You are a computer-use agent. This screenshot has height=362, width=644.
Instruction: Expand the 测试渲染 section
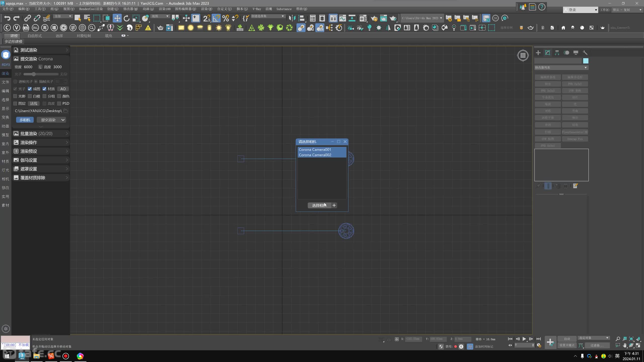[x=41, y=50]
